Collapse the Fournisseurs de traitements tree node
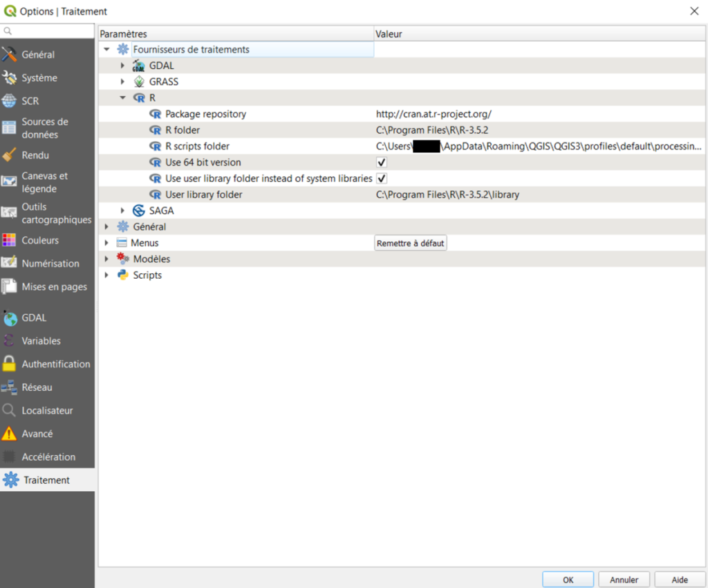 click(x=107, y=49)
